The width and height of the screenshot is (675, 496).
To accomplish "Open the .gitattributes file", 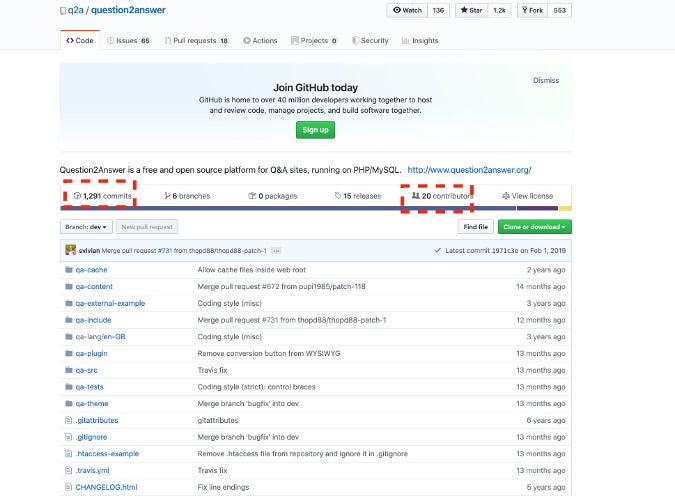I will point(97,421).
